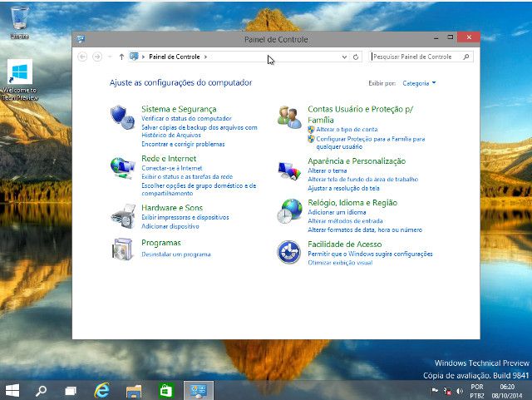
Task: Open the Recycle Bin (Lixeira) desktop icon
Action: 19,22
